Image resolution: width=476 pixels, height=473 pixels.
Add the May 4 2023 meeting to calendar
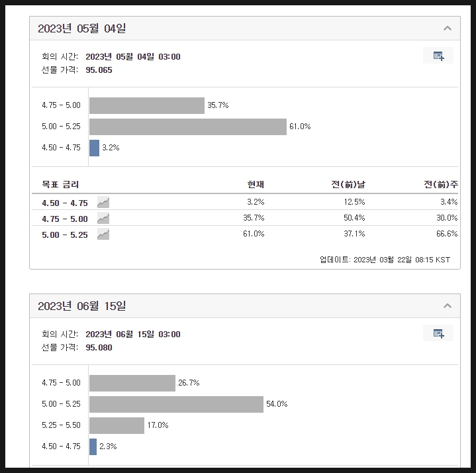[438, 56]
